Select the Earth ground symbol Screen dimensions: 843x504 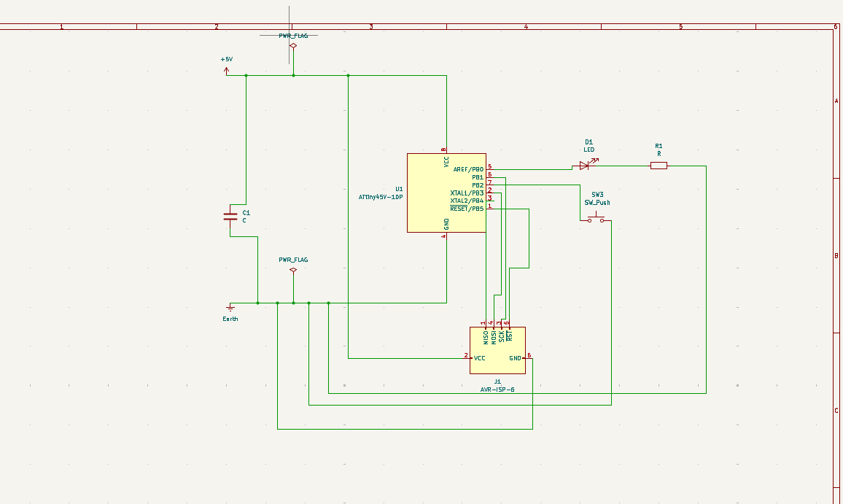tap(230, 306)
